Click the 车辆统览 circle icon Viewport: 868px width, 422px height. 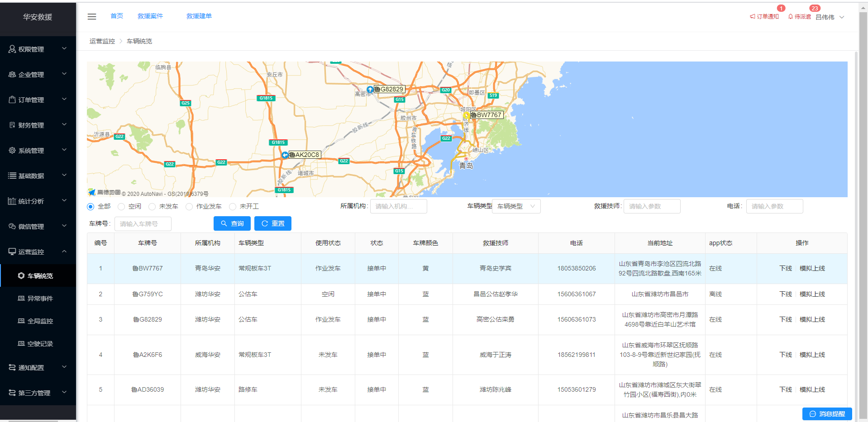[x=21, y=275]
